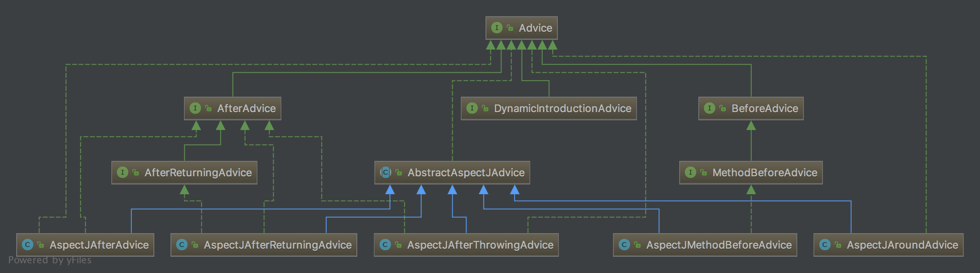The height and width of the screenshot is (273, 980).
Task: Select the AbstractAspectJAdvice node
Action: coord(452,173)
